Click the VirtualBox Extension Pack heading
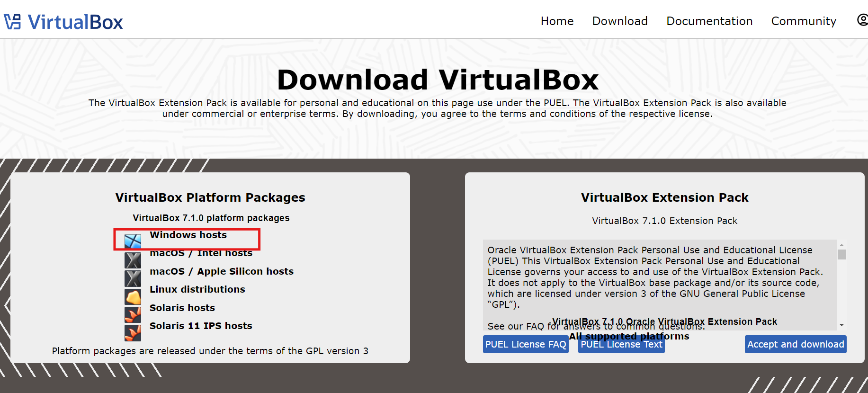This screenshot has width=868, height=393. click(x=664, y=197)
